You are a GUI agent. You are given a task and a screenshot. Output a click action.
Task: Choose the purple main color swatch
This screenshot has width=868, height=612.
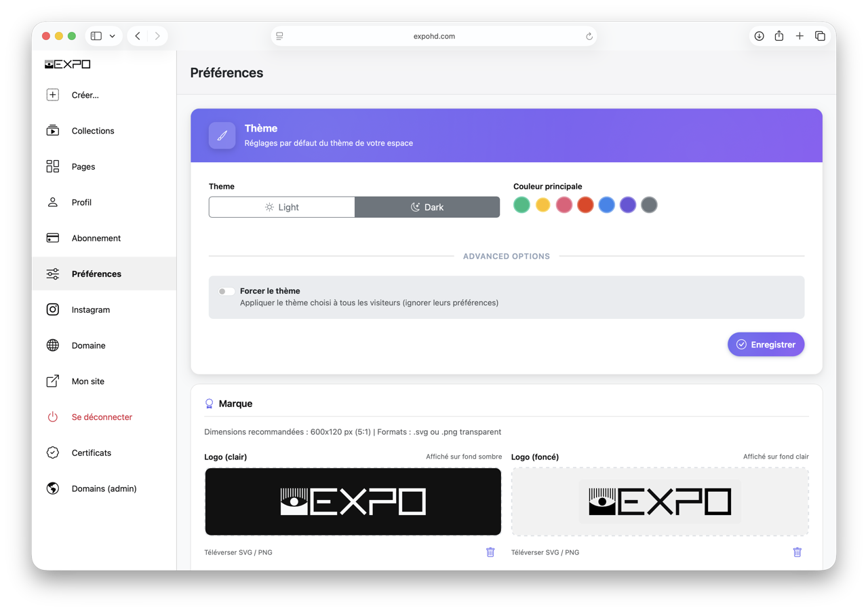[628, 205]
